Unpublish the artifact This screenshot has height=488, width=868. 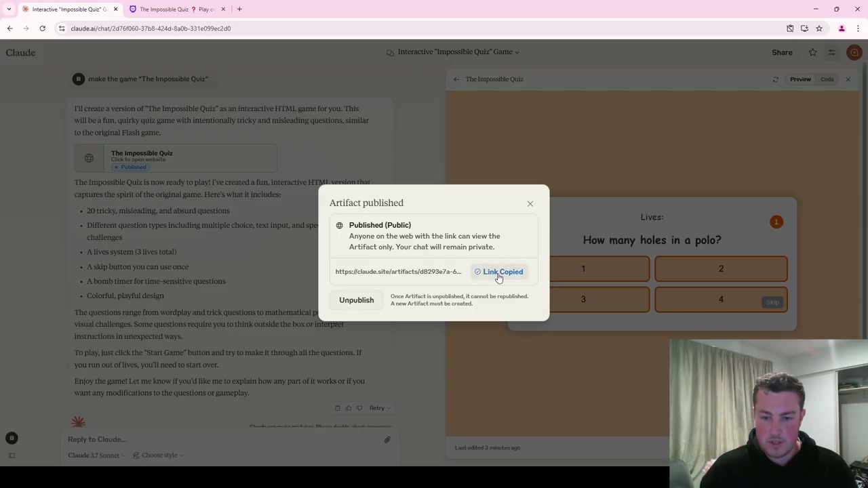pos(356,300)
